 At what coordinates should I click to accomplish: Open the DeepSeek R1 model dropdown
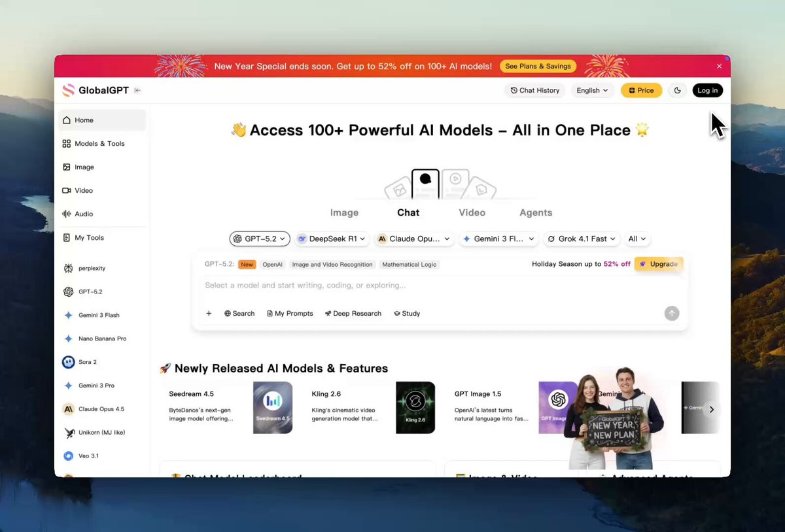[x=332, y=239]
